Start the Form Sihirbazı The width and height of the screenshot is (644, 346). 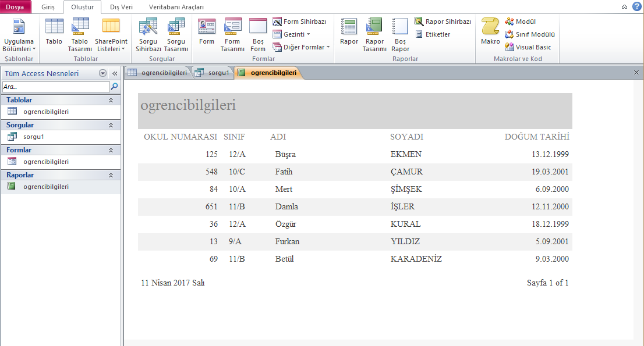pyautogui.click(x=299, y=22)
